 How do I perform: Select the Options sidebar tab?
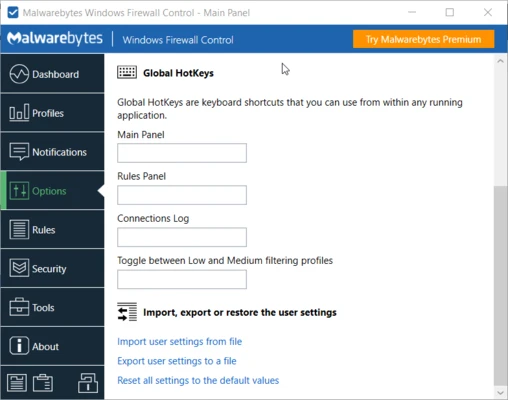point(53,191)
